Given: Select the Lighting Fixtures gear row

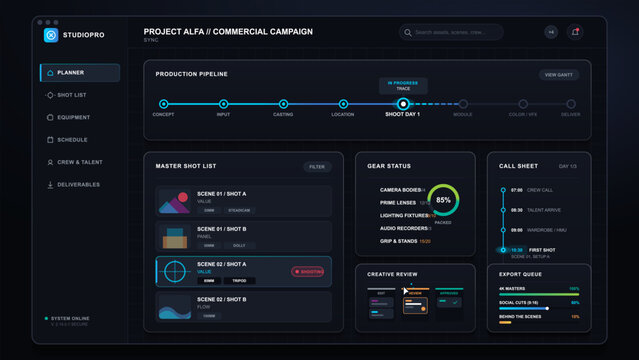Looking at the screenshot, I should coord(408,215).
